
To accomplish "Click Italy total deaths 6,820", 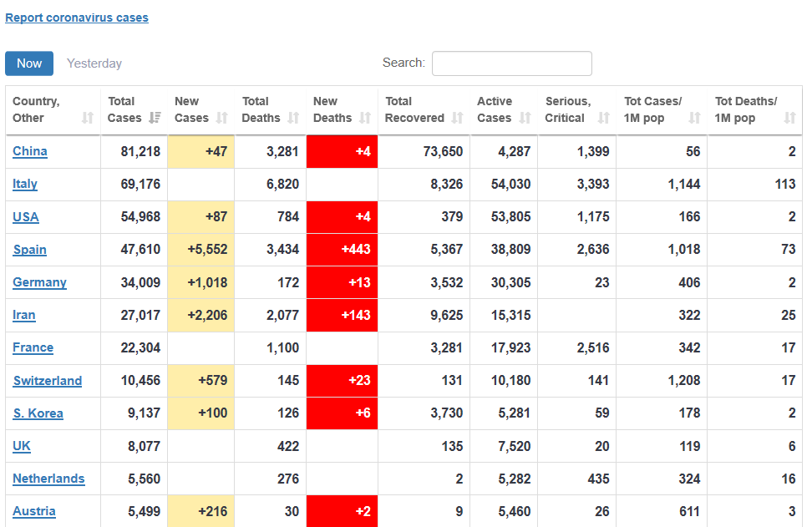I will pos(282,184).
